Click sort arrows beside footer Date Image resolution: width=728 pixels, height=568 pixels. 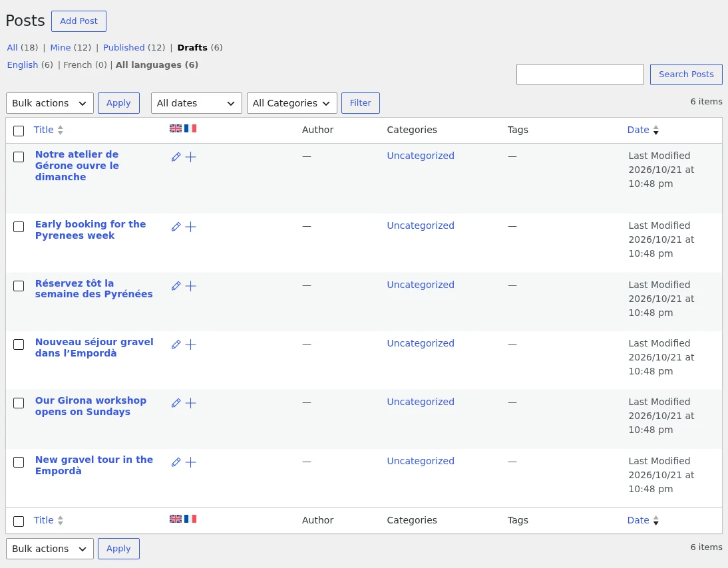(x=655, y=521)
